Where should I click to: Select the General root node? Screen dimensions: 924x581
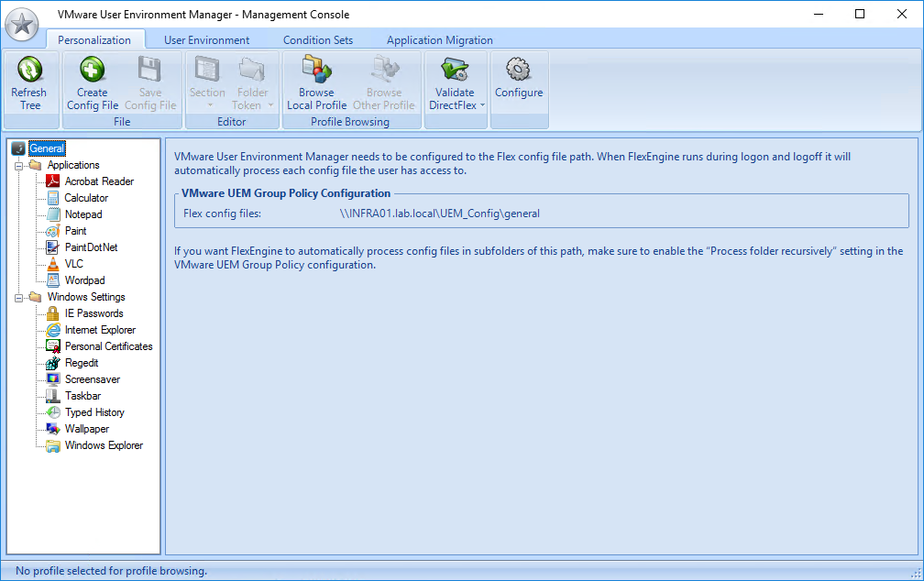point(46,148)
